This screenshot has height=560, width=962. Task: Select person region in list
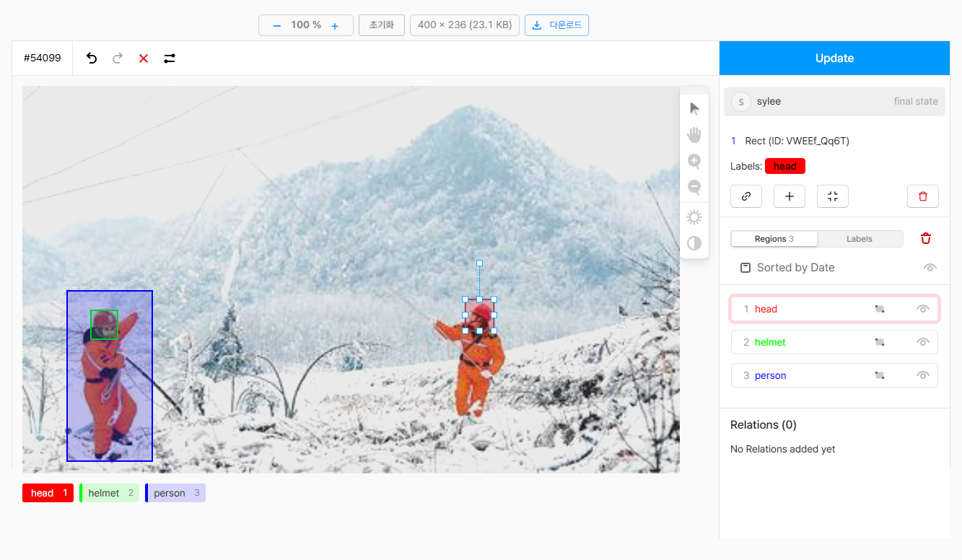coord(834,375)
